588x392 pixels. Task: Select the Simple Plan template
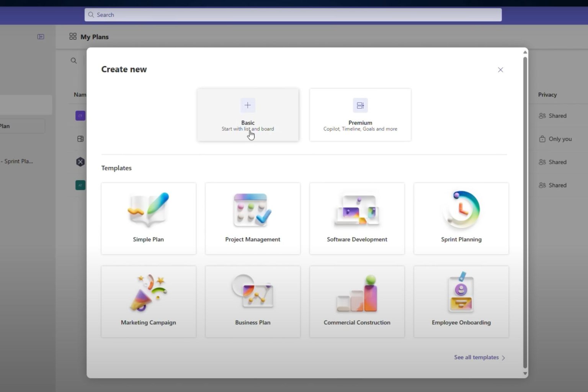149,219
